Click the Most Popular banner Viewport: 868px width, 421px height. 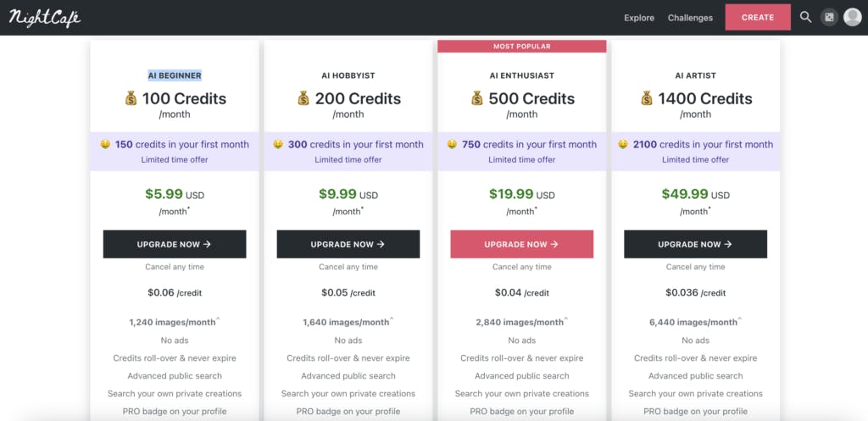522,47
